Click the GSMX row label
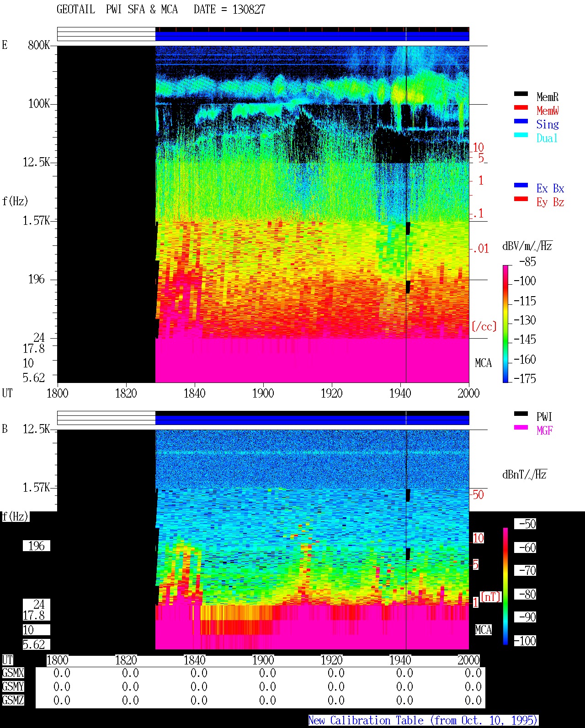Screen dimensions: 585x728 coord(13,673)
